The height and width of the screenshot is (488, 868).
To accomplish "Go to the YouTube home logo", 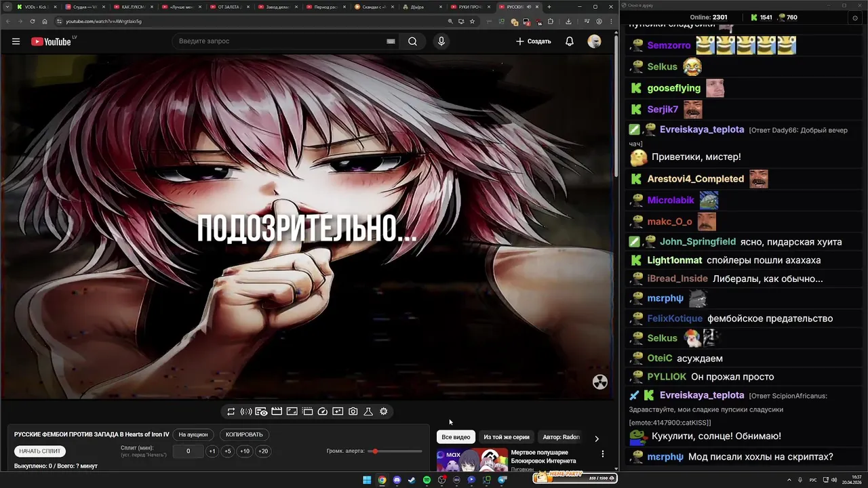I will (x=51, y=41).
